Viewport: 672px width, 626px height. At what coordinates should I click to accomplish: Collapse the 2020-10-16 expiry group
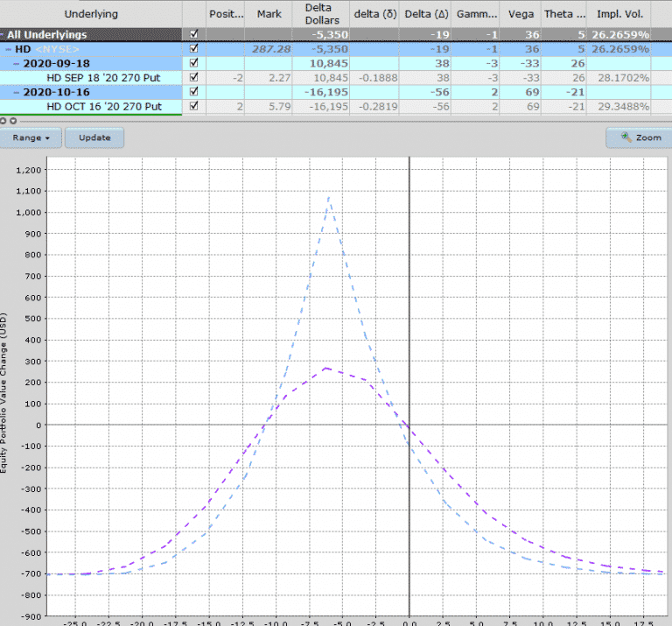17,92
